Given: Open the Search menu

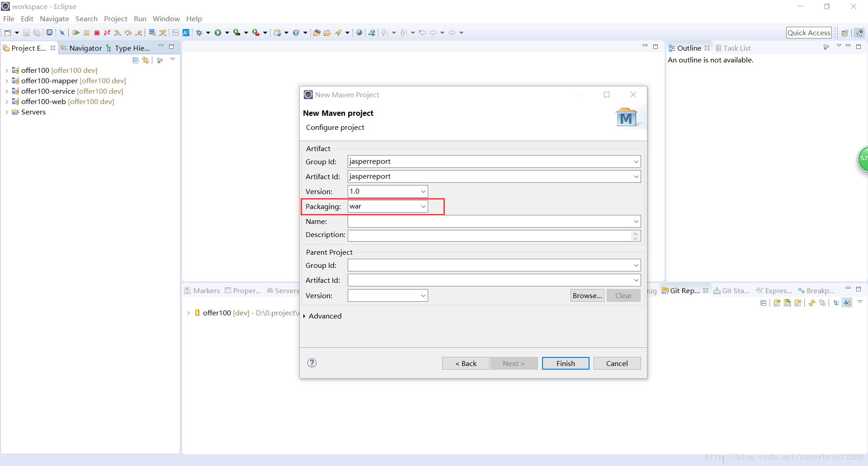Looking at the screenshot, I should (86, 19).
